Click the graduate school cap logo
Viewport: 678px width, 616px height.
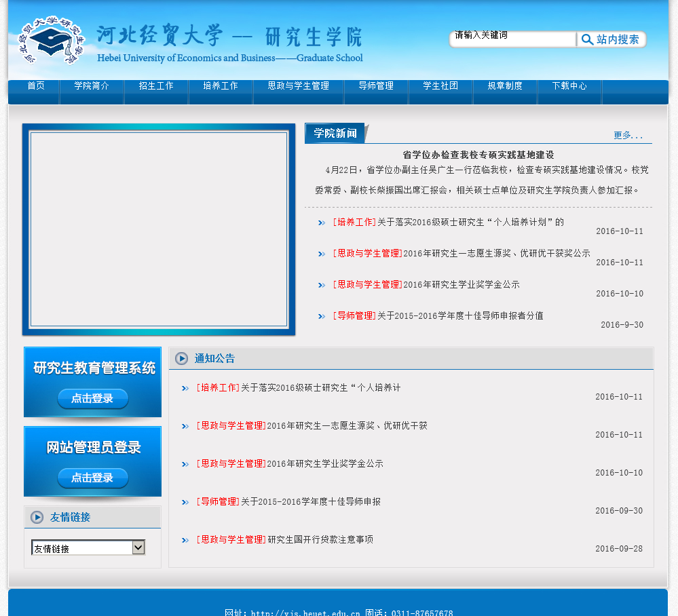[x=51, y=40]
